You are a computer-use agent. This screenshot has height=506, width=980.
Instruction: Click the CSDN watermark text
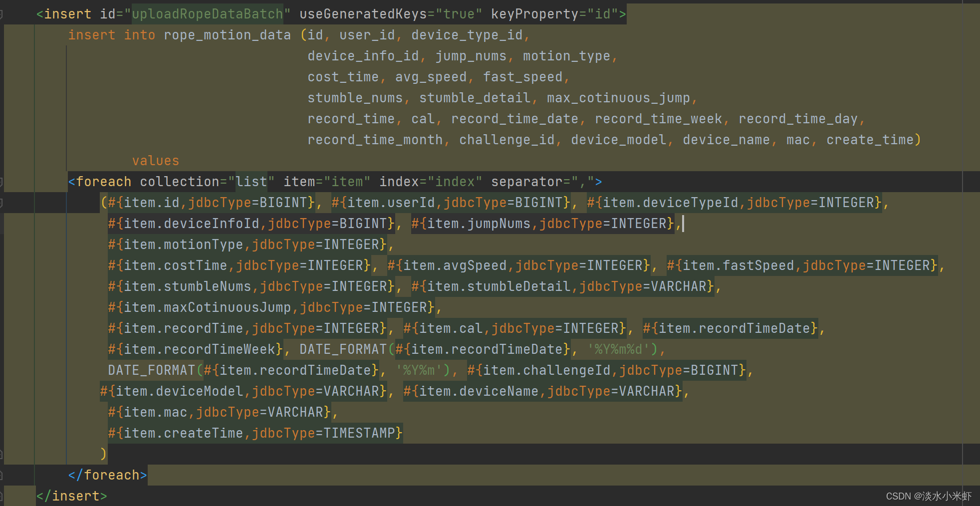929,496
